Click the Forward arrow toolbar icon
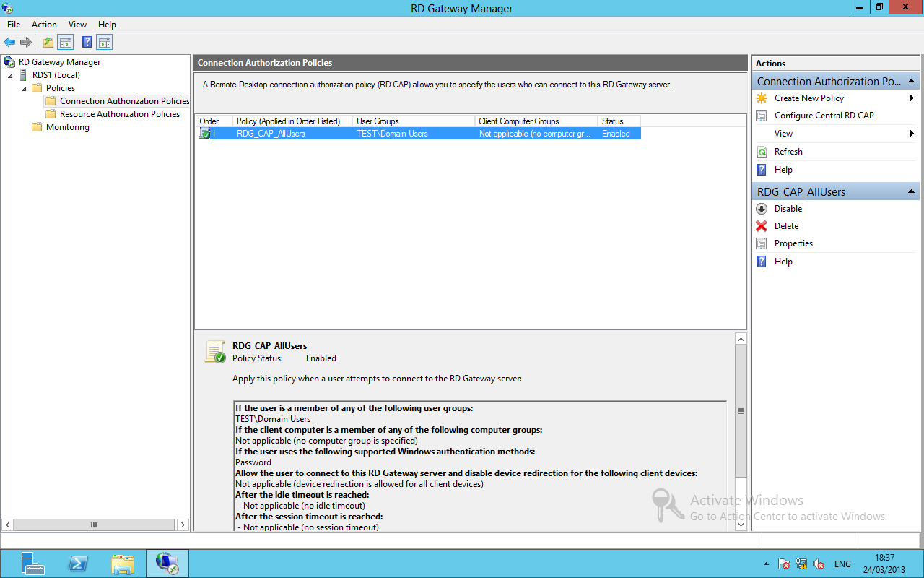The image size is (924, 578). click(26, 43)
